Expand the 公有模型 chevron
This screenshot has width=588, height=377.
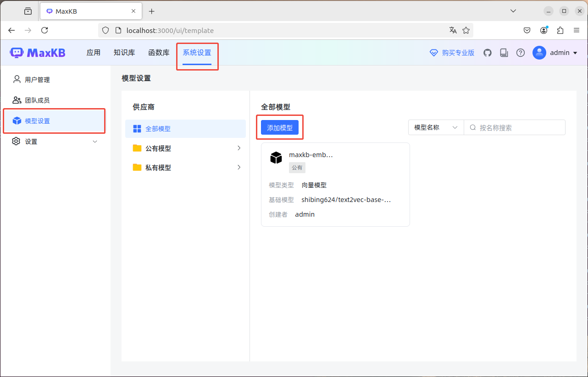pyautogui.click(x=239, y=148)
